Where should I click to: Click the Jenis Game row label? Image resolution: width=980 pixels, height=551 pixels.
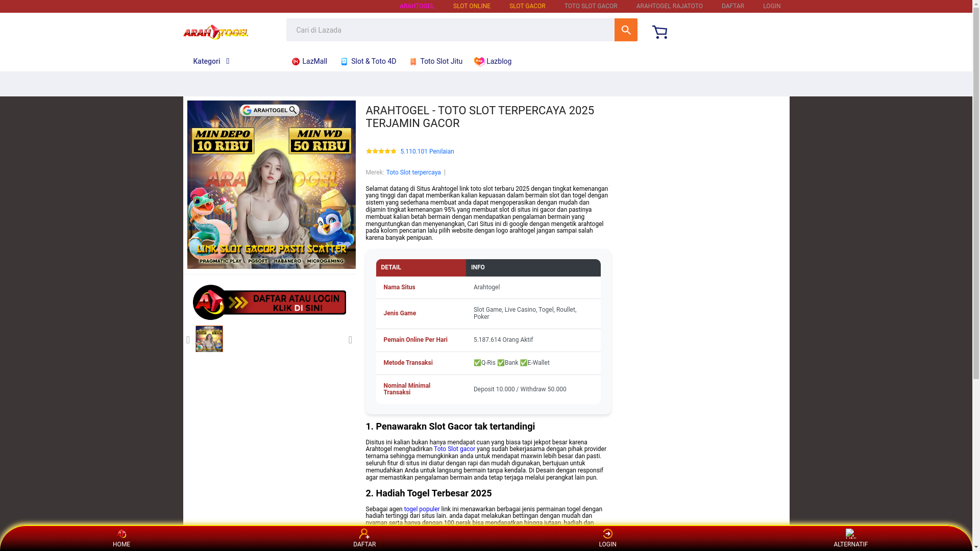400,313
